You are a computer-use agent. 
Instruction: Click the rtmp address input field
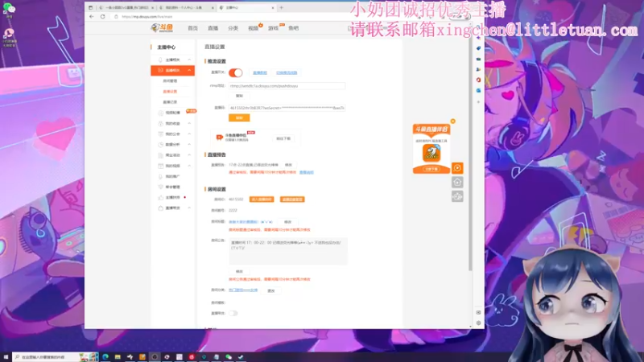pos(287,86)
